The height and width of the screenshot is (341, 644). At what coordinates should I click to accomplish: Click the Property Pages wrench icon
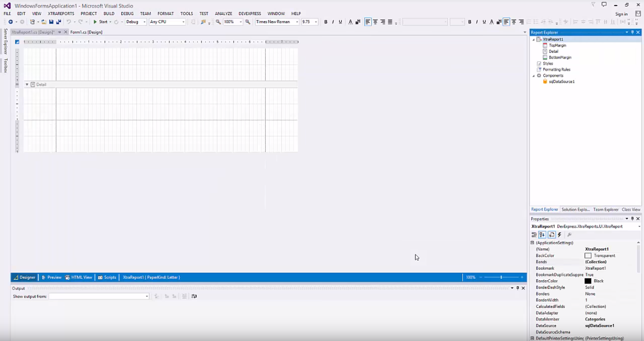point(569,234)
